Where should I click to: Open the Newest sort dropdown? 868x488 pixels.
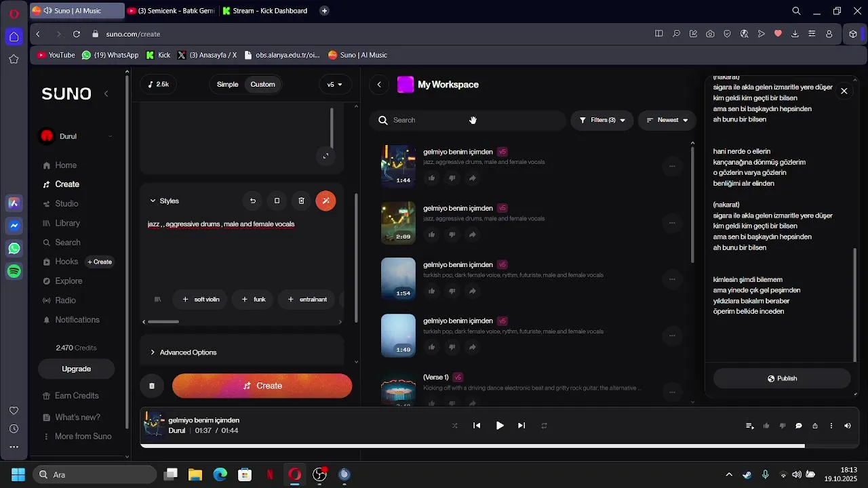(x=667, y=120)
